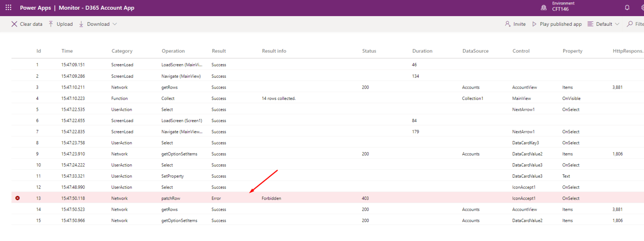Expand the Download dropdown chevron

(x=115, y=24)
